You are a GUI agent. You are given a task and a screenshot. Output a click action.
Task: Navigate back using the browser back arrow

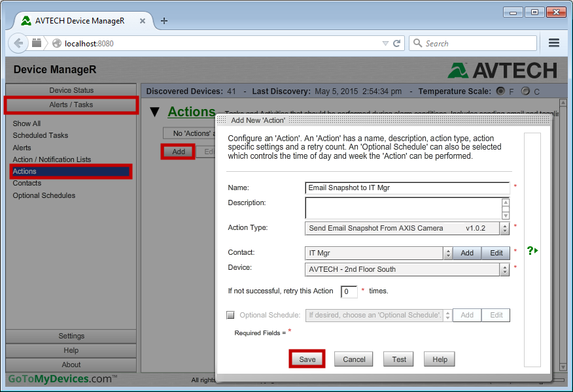(x=18, y=43)
